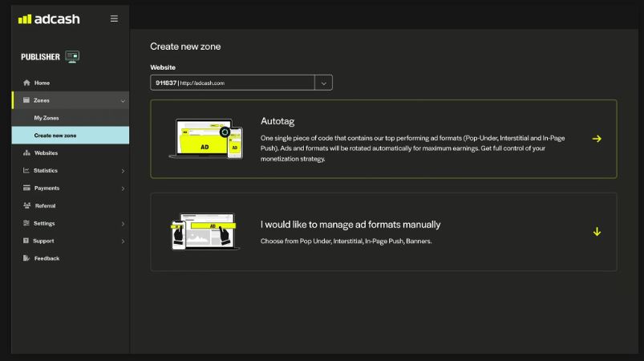Screen dimensions: 644x361
Task: Collapse sidebar with hamburger menu icon
Action: [114, 18]
